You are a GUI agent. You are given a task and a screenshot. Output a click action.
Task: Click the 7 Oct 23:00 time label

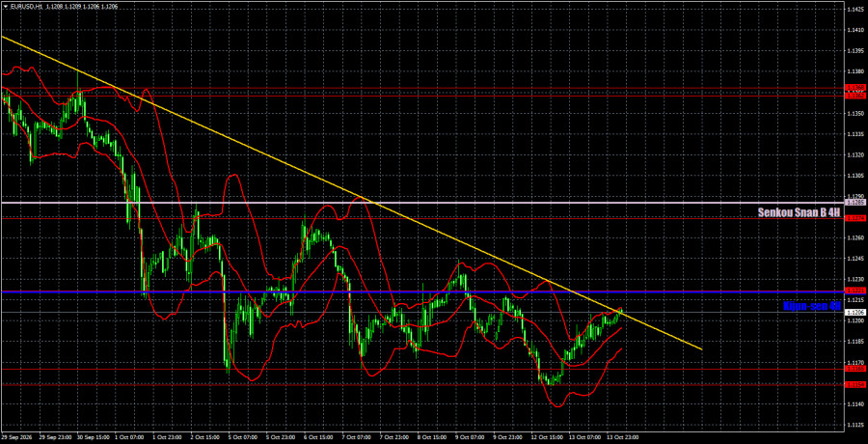395,437
